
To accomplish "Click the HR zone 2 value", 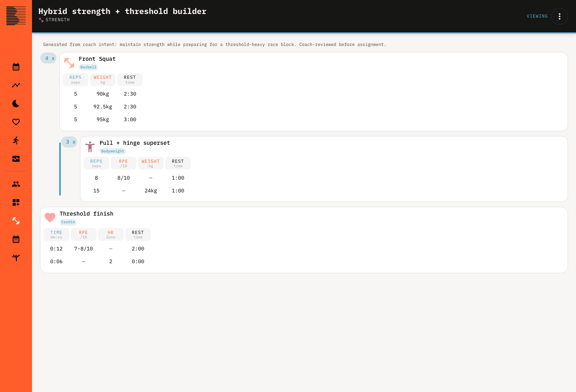I will pos(111,262).
